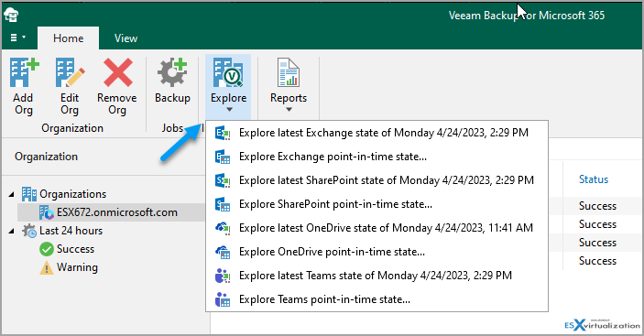
Task: Click the latest SharePoint state icon
Action: [223, 180]
